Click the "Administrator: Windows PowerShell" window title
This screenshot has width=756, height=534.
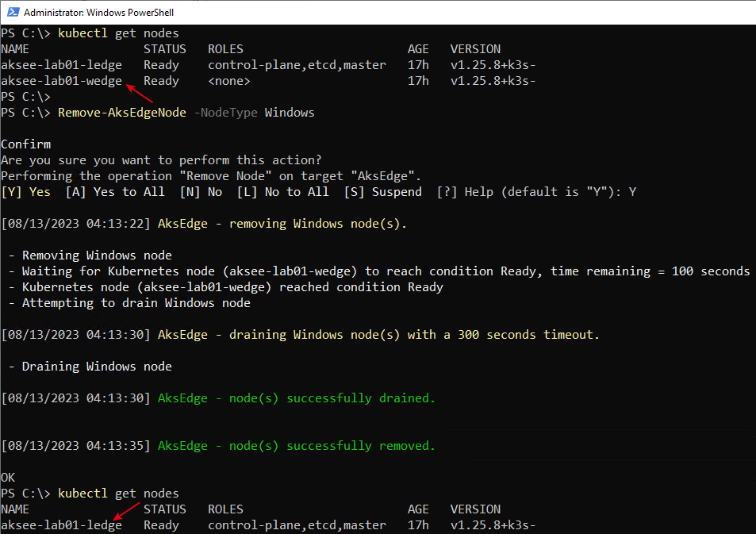99,13
